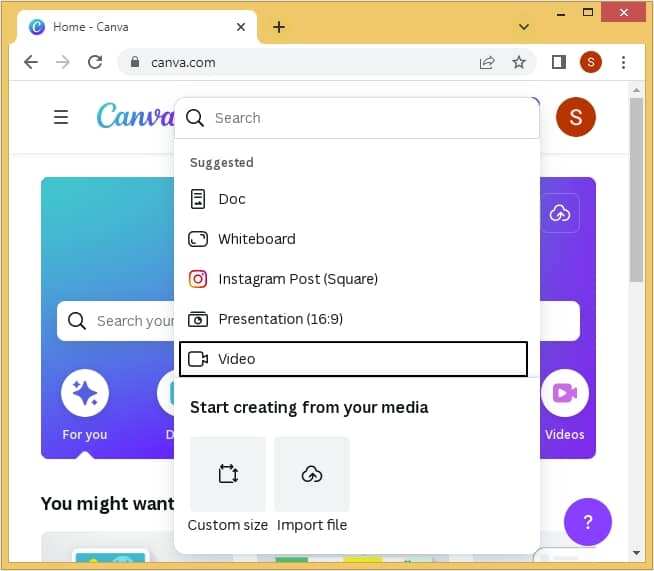Click the Videos label

[x=565, y=435]
